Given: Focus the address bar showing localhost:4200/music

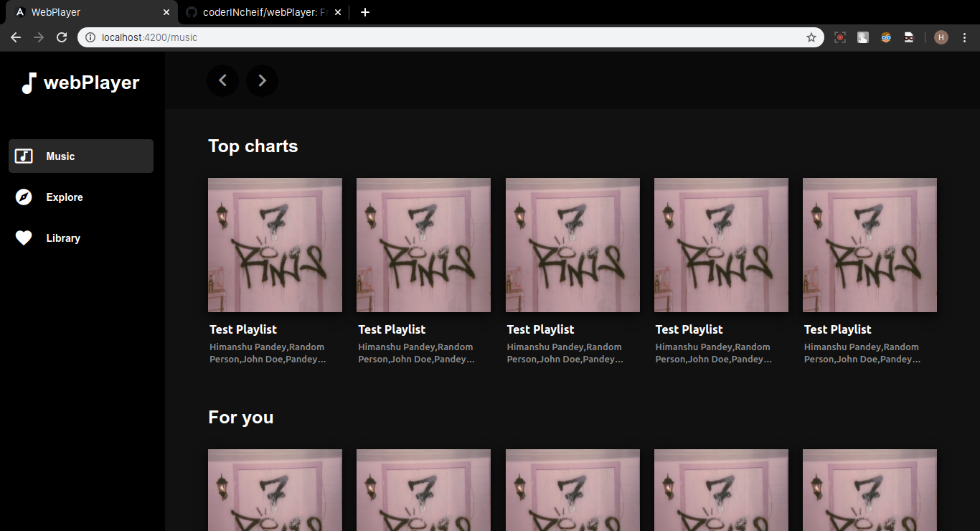Looking at the screenshot, I should pyautogui.click(x=451, y=37).
